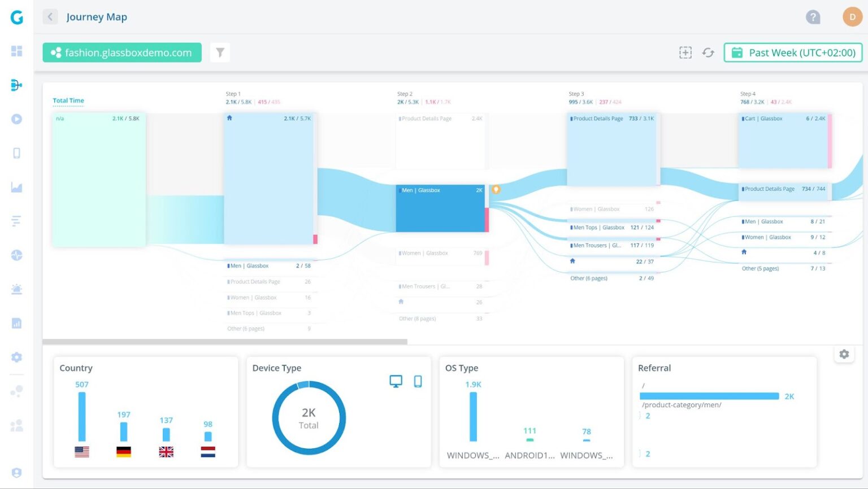
Task: Open the Journey Map sidebar icon
Action: [x=17, y=85]
